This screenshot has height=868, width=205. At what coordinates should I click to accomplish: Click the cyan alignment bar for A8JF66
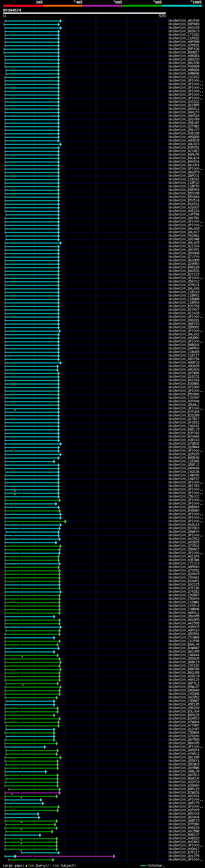[33, 21]
